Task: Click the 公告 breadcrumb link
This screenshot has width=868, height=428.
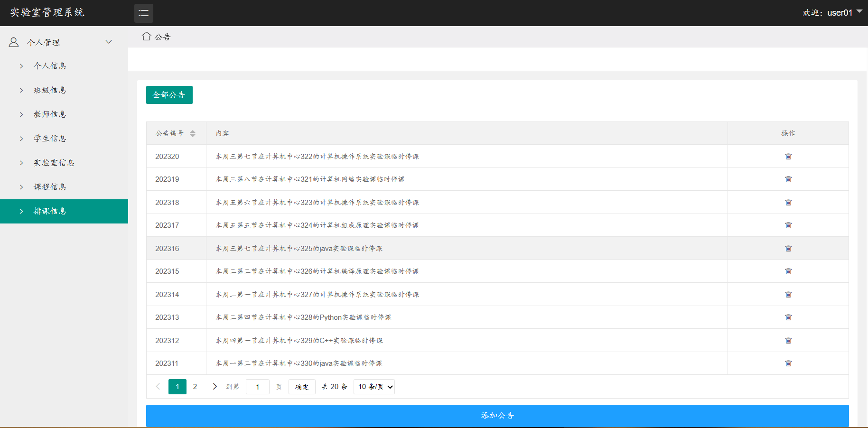Action: click(163, 37)
